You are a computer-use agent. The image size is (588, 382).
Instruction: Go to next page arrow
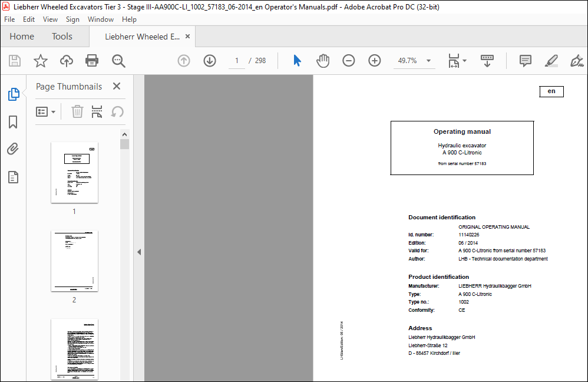210,60
